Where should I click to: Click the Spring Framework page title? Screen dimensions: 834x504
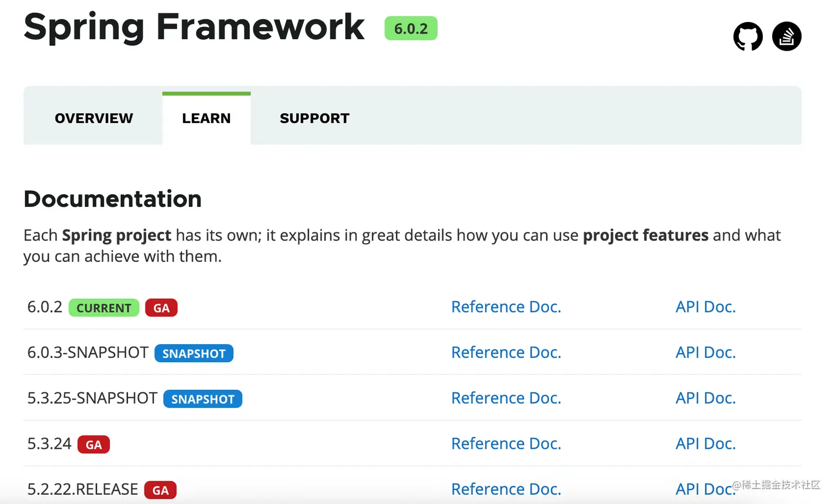194,27
